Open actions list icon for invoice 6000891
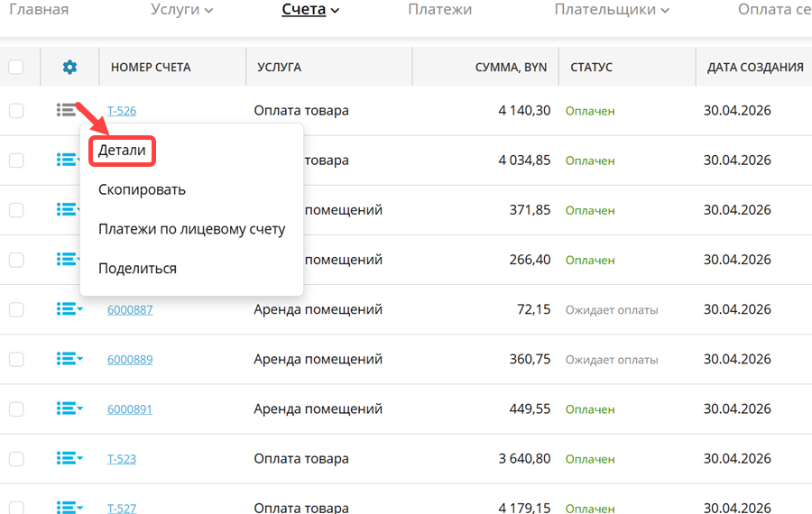Image resolution: width=812 pixels, height=514 pixels. pos(69,408)
